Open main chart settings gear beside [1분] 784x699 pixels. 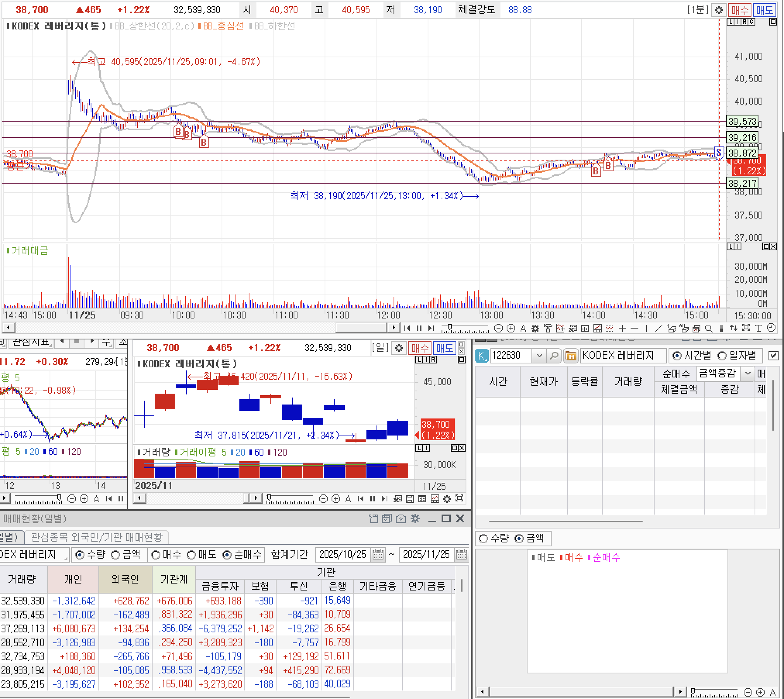(x=719, y=10)
